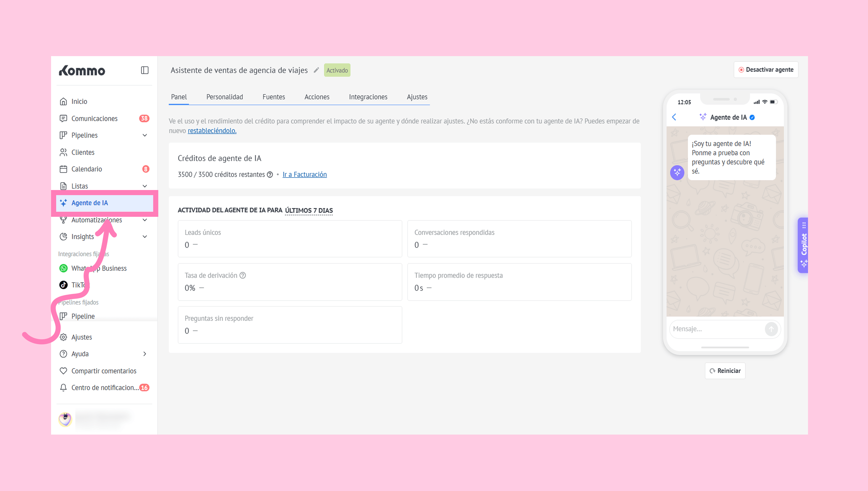Expand the Pipelines menu chevron
This screenshot has height=491, width=868.
tap(145, 135)
